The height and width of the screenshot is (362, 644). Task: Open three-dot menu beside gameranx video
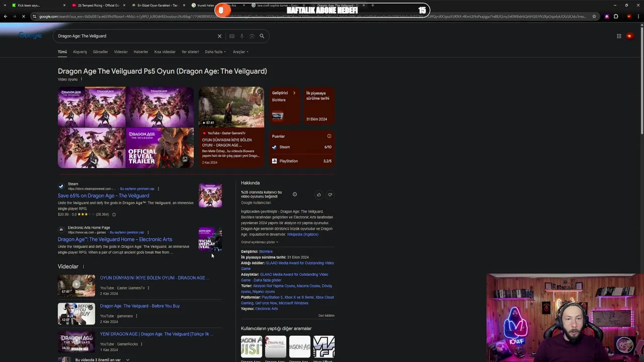pyautogui.click(x=137, y=316)
